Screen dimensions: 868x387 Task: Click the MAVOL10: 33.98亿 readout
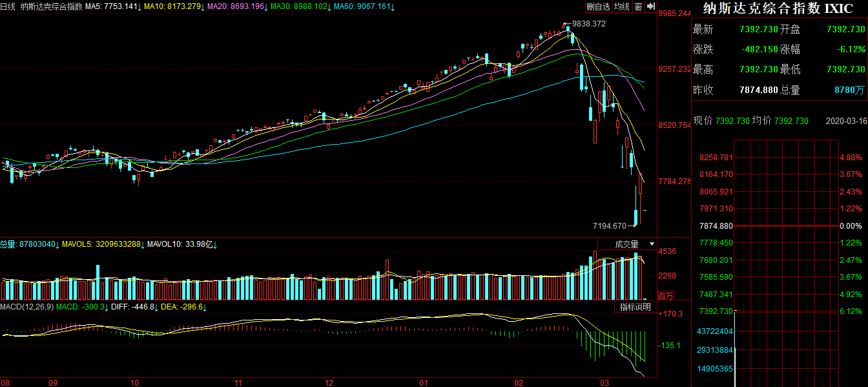tap(181, 244)
